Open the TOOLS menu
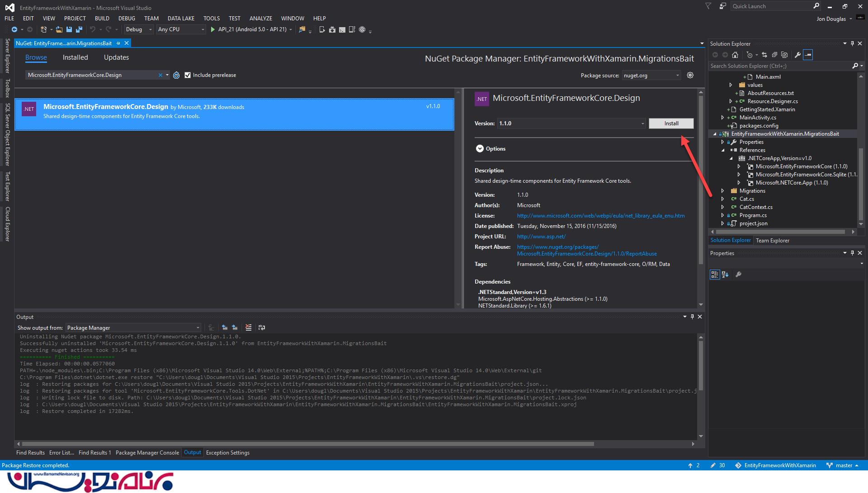Screen dimensions: 868x493 (211, 19)
